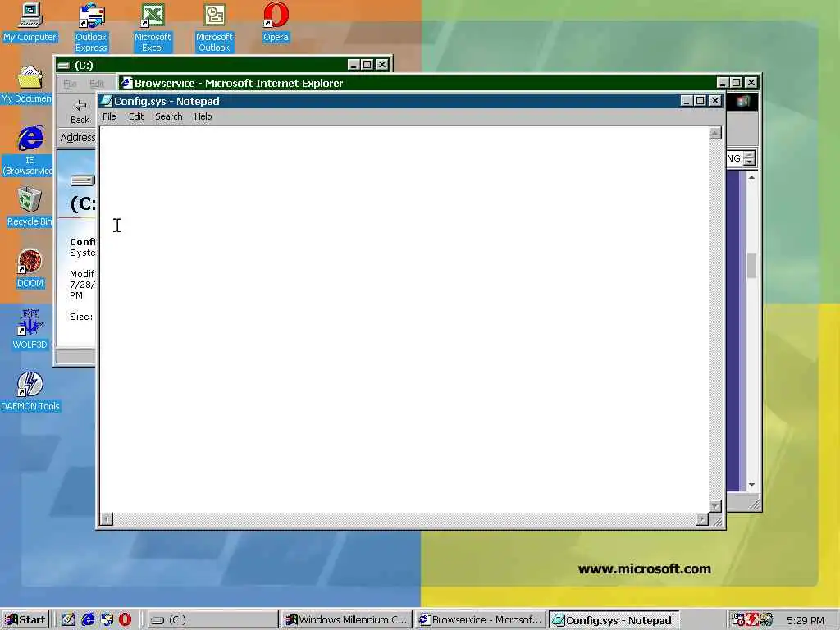Click the Internet Explorer quick launch icon

pos(88,620)
